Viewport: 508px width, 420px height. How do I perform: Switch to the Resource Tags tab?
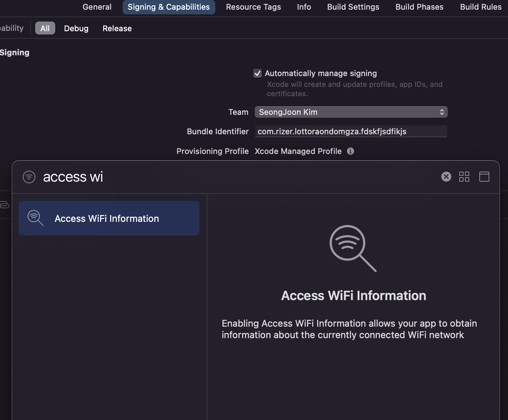point(253,7)
